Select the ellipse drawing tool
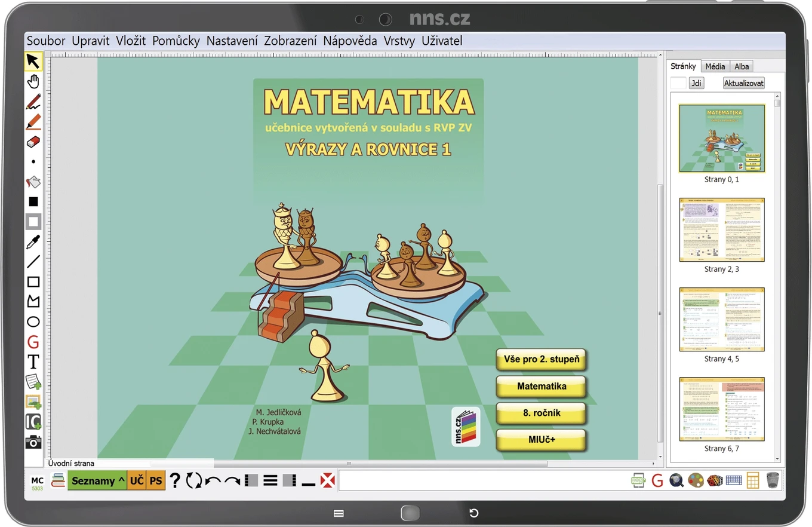 click(33, 322)
